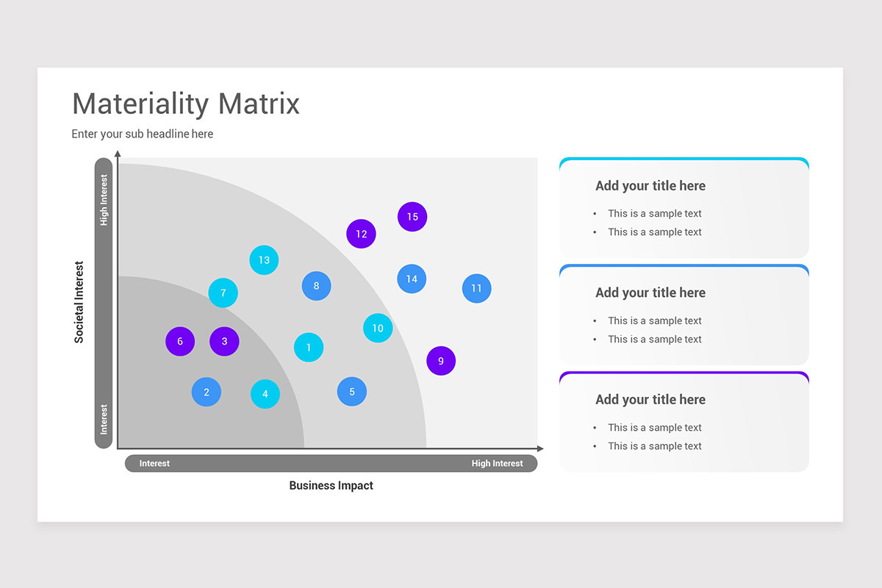The width and height of the screenshot is (882, 588).
Task: Select the blue circle numbered 8
Action: pos(316,286)
